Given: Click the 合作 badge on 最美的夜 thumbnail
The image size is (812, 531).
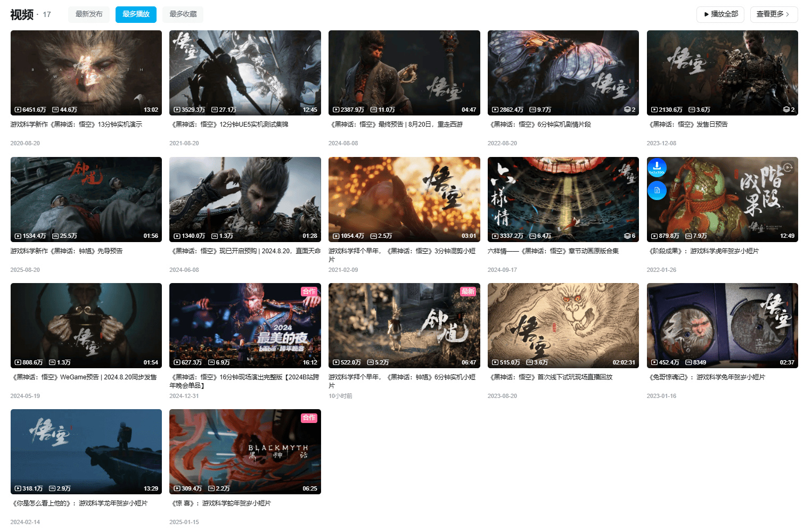Looking at the screenshot, I should click(x=309, y=292).
